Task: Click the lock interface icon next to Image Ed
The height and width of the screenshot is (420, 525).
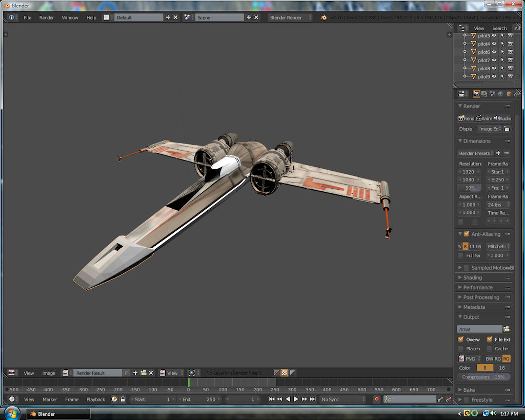Action: pyautogui.click(x=507, y=129)
